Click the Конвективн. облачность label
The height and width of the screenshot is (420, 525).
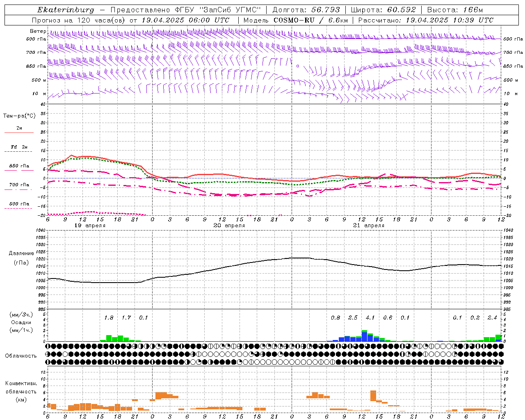pyautogui.click(x=21, y=391)
